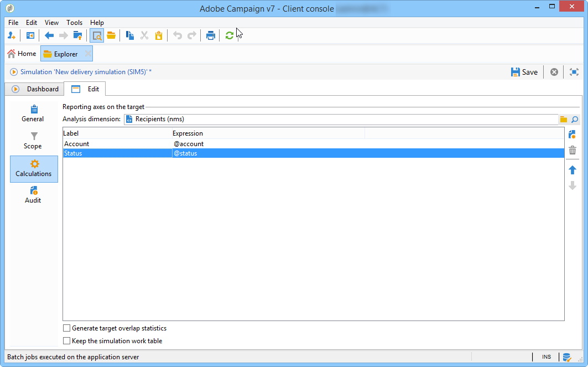
Task: Click the Label column header
Action: [x=117, y=133]
